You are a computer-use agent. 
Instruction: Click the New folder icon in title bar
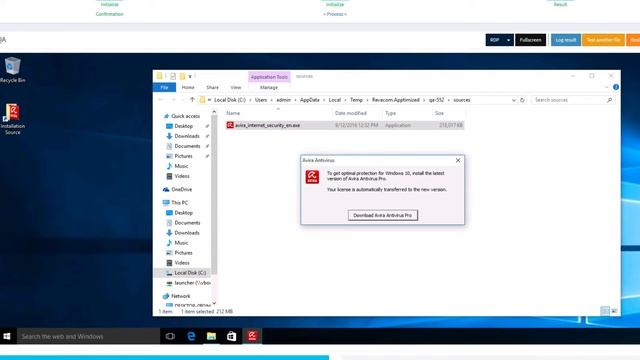(182, 76)
